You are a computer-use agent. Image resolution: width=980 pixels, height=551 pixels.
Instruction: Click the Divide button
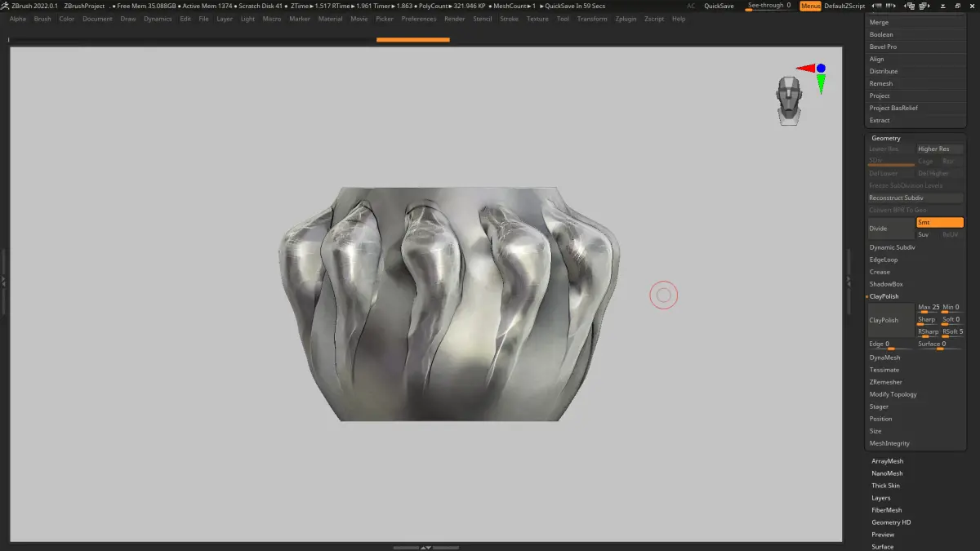tap(891, 229)
